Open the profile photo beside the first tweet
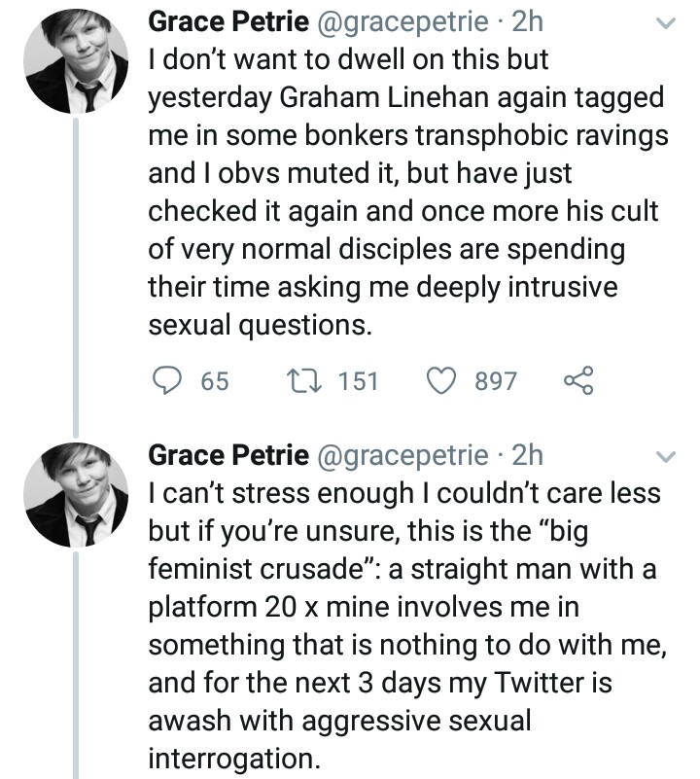The width and height of the screenshot is (700, 779). point(76,63)
